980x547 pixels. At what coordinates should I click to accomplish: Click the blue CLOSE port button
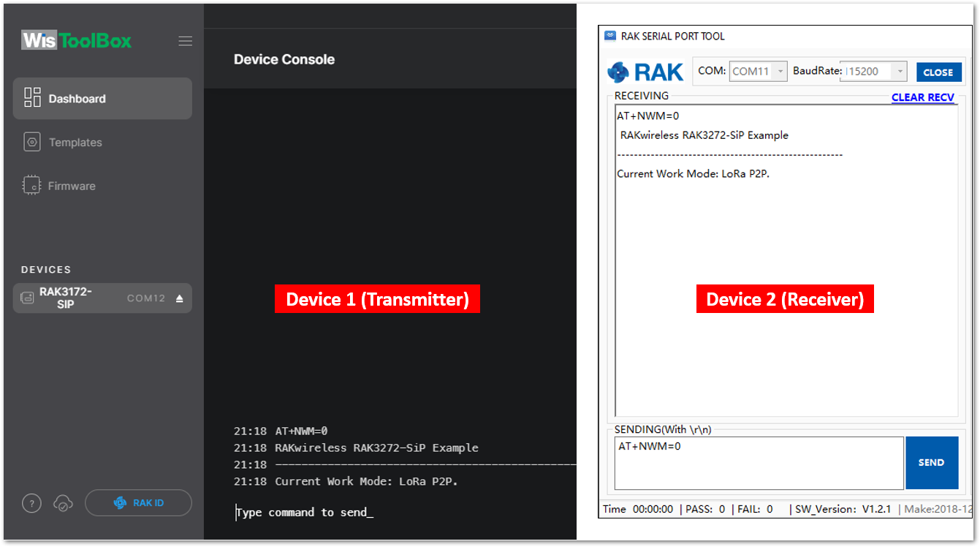click(x=938, y=72)
